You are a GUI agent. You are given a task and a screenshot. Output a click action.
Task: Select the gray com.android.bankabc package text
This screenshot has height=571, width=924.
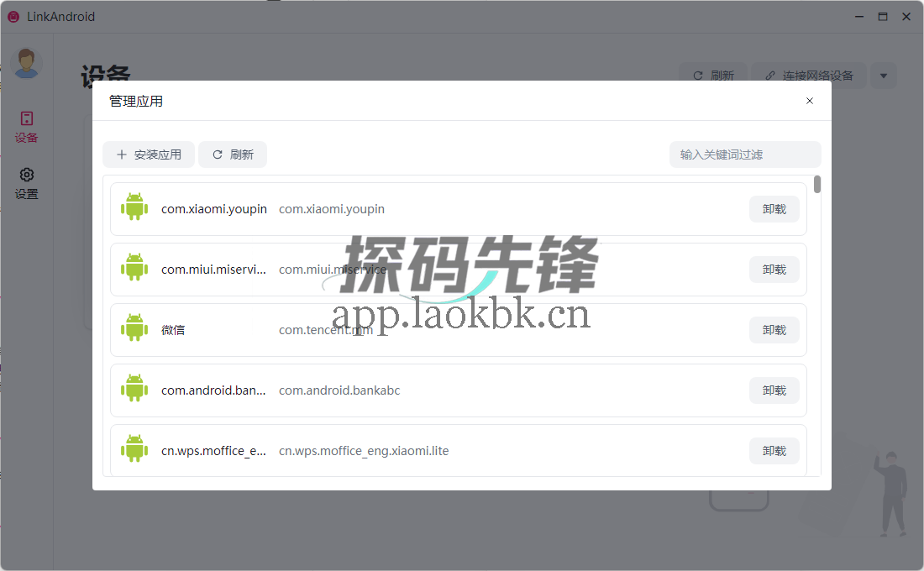(x=339, y=390)
